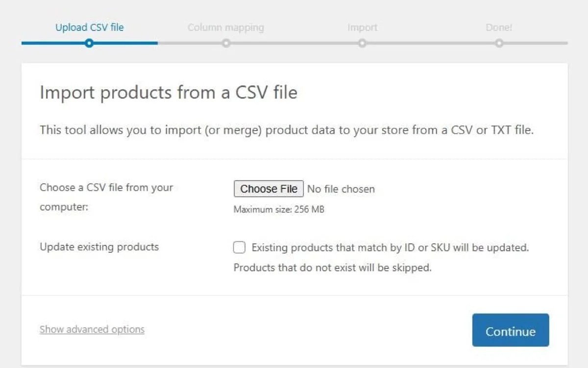This screenshot has height=368, width=588.
Task: Click the Import step indicator dot
Action: click(362, 44)
